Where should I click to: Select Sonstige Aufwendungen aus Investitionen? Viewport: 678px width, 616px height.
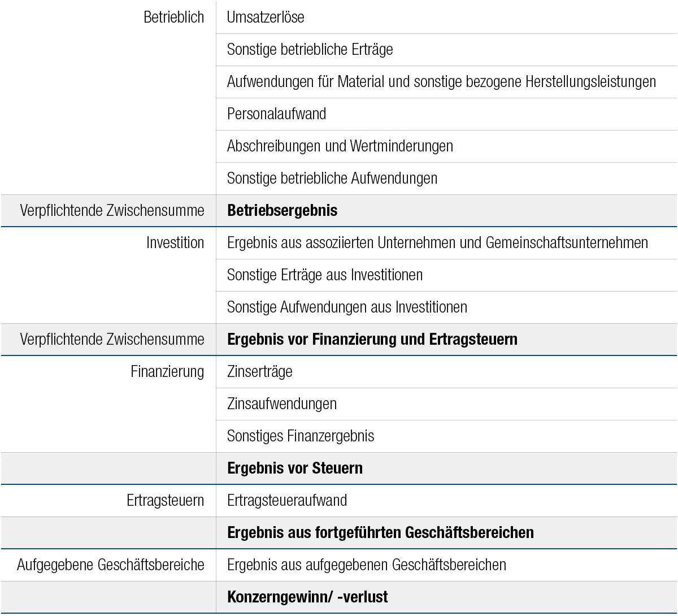[347, 307]
